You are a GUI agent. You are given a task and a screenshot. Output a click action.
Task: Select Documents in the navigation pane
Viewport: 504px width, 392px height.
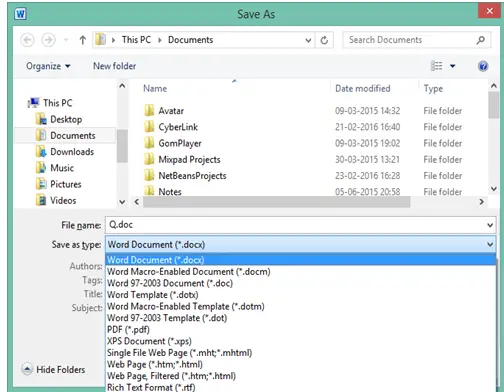pos(72,135)
